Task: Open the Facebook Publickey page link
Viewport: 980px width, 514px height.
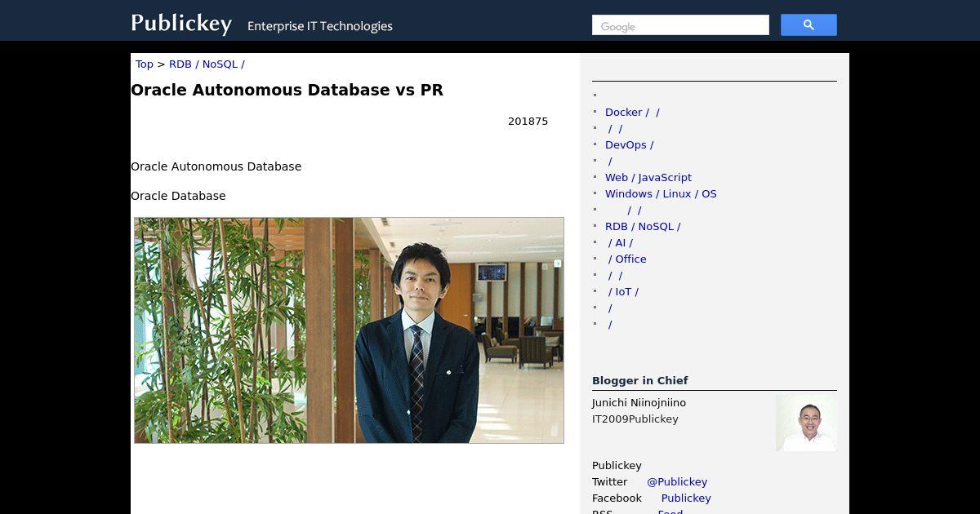Action: (686, 498)
